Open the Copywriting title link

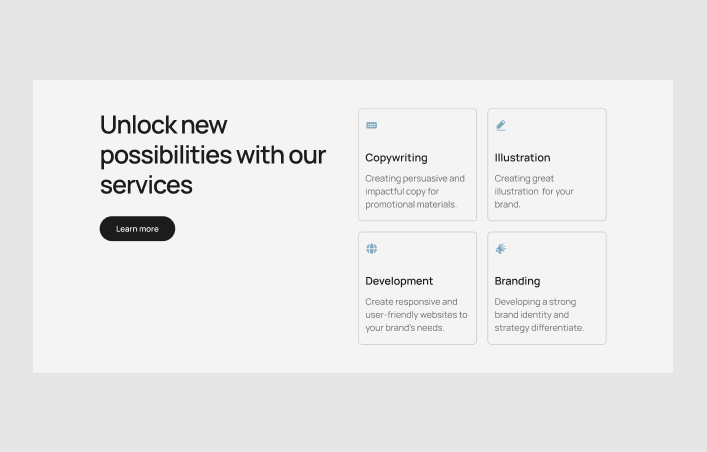click(x=396, y=158)
